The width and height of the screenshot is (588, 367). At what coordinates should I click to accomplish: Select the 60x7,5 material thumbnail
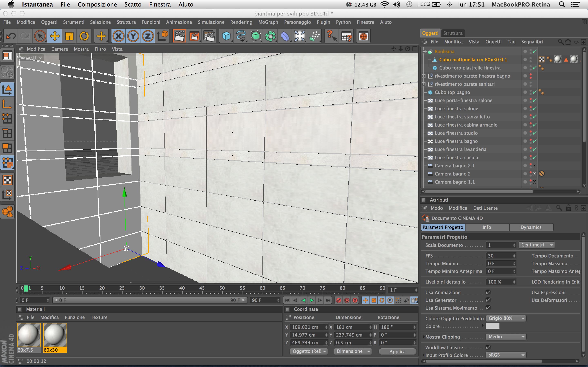tap(29, 335)
